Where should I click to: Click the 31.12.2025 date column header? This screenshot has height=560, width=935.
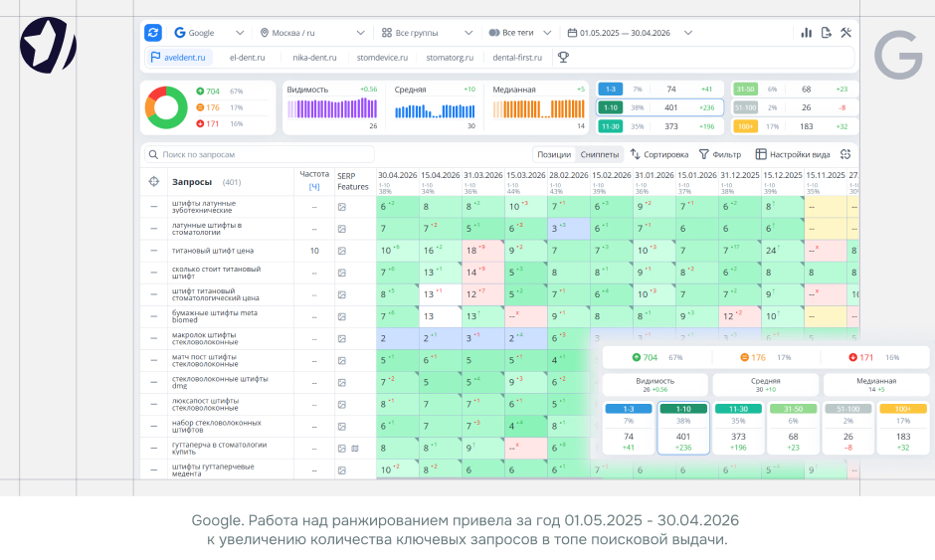(x=740, y=175)
